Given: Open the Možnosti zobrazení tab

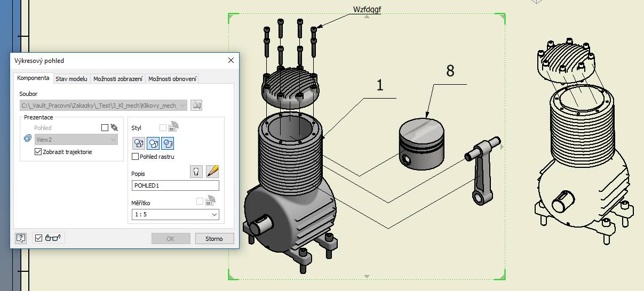Looking at the screenshot, I should click(x=118, y=79).
